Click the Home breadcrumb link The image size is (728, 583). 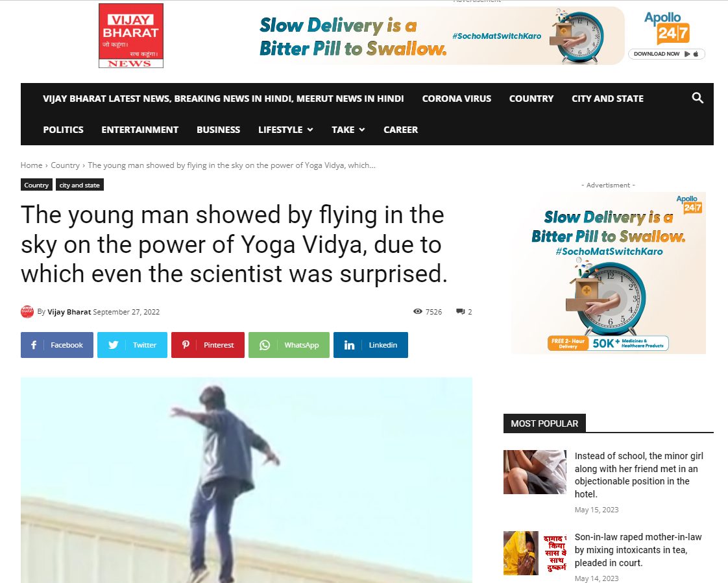[31, 165]
